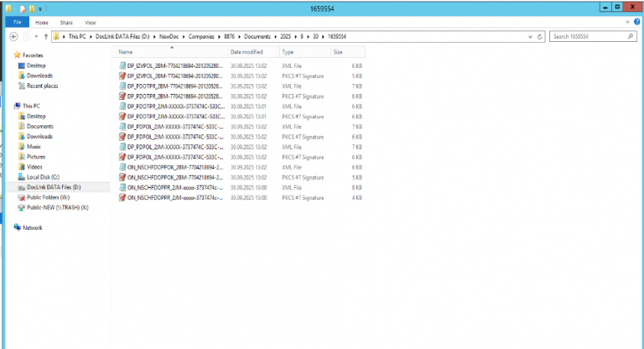Open the Customize Quick Access Toolbar dropdown

(40, 8)
